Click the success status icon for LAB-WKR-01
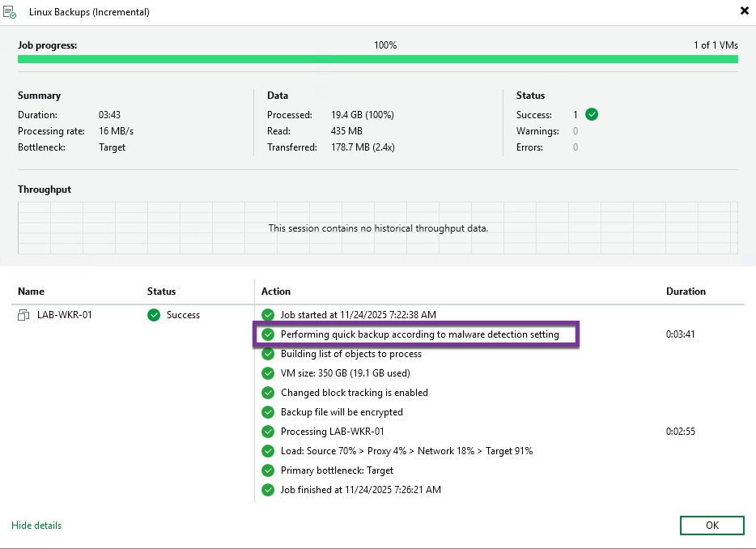This screenshot has height=549, width=756. pos(154,315)
